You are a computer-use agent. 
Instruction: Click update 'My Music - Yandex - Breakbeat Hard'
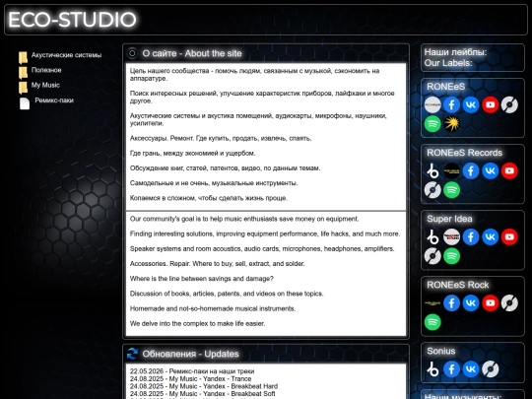coord(224,386)
